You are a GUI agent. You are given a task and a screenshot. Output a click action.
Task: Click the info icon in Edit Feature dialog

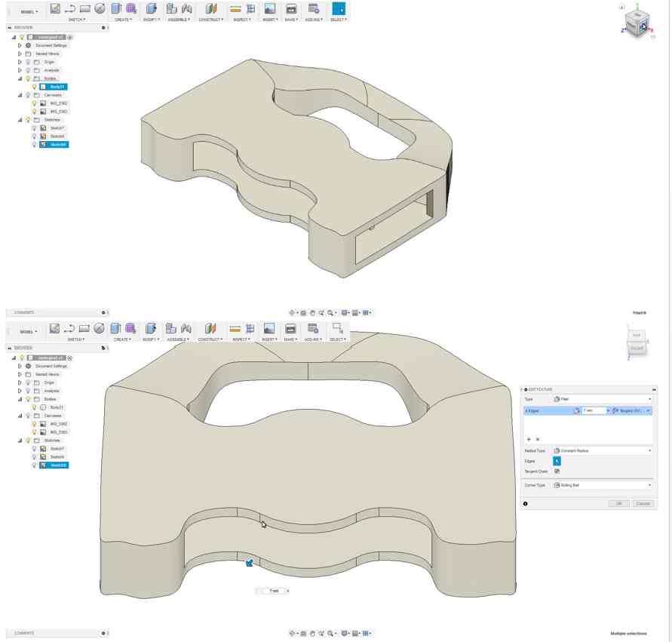click(526, 504)
